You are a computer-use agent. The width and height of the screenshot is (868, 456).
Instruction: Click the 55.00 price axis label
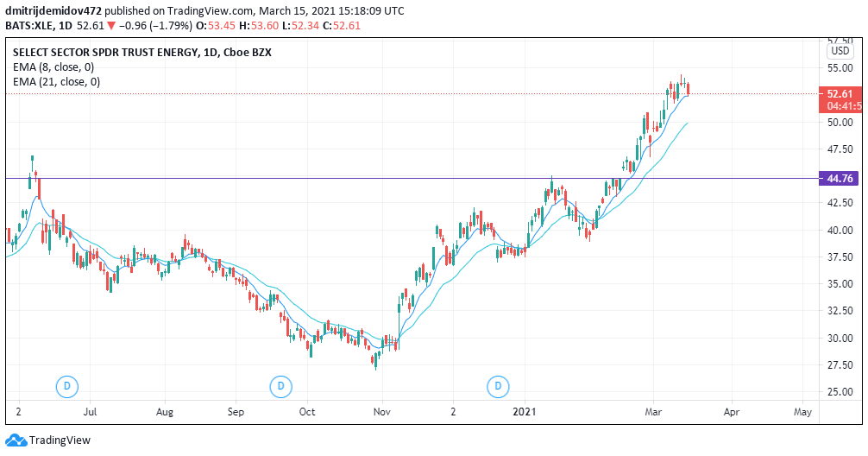pyautogui.click(x=840, y=67)
